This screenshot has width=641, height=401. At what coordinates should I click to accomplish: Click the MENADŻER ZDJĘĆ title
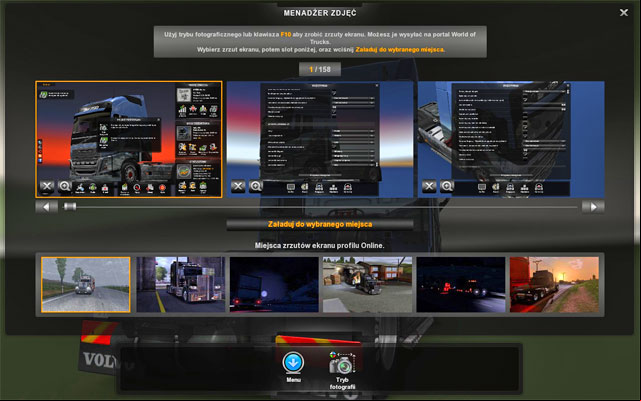320,13
